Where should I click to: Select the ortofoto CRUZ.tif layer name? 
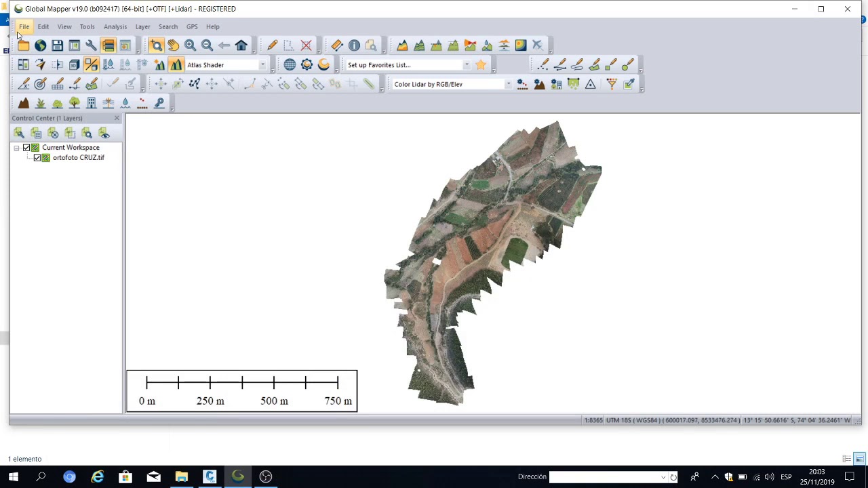[x=79, y=158]
